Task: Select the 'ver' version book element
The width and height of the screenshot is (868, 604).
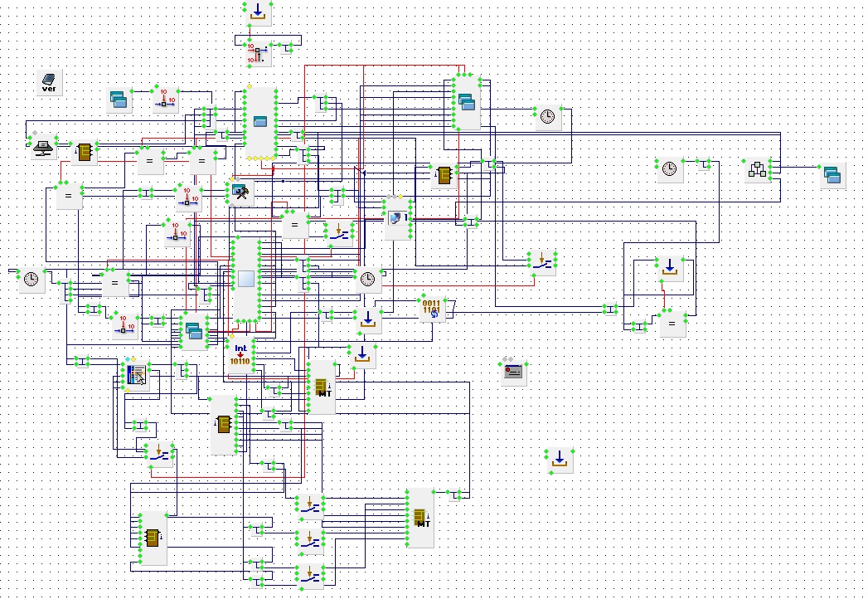Action: [x=49, y=83]
